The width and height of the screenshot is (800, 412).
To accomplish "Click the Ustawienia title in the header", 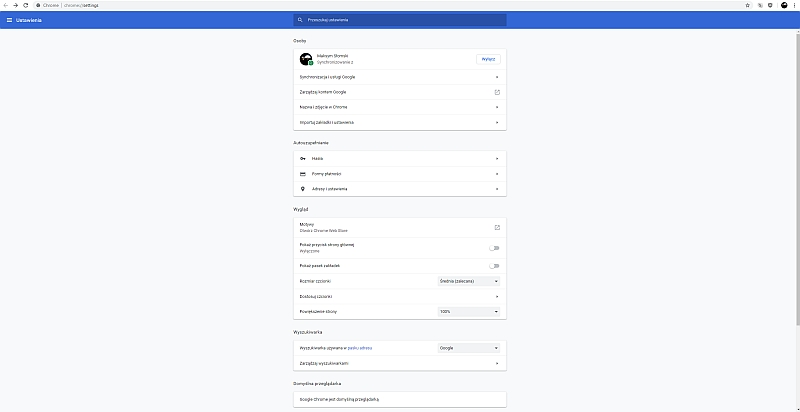I will tap(29, 20).
